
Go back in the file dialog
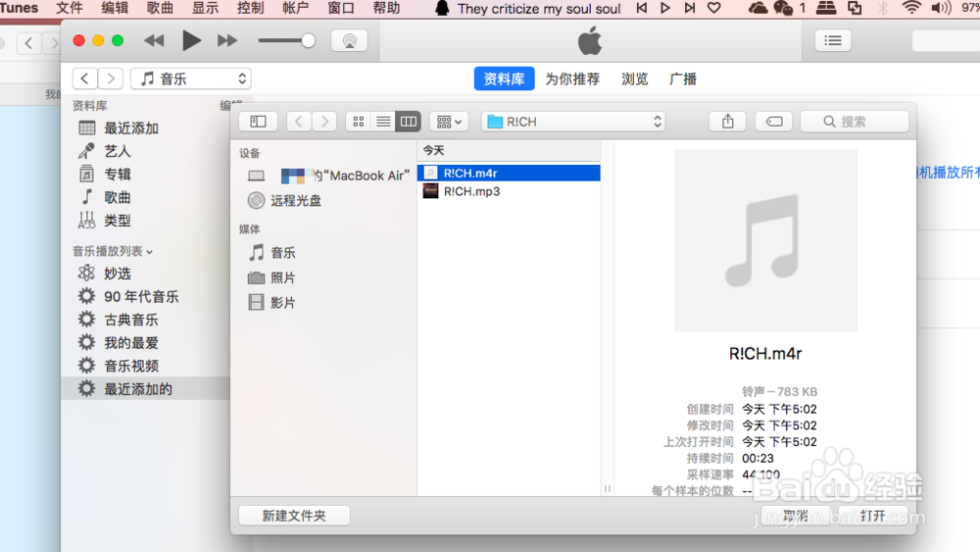click(x=299, y=122)
